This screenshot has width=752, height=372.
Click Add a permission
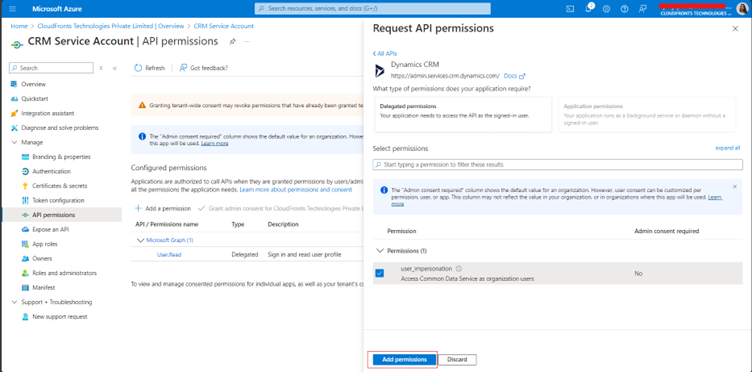163,209
